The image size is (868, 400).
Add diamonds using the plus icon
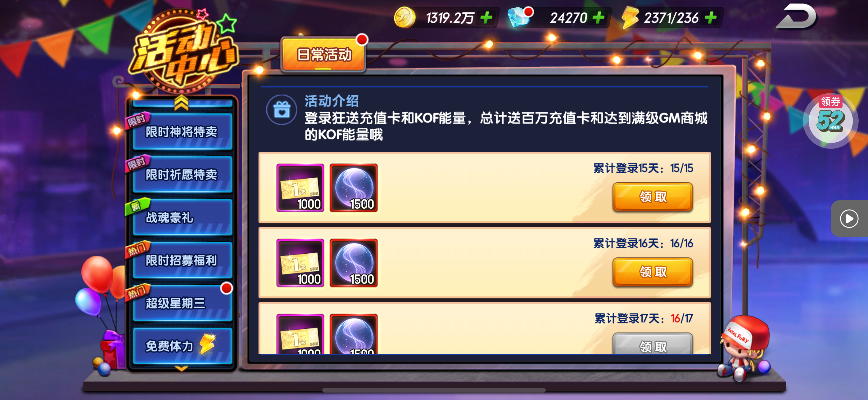(x=599, y=17)
